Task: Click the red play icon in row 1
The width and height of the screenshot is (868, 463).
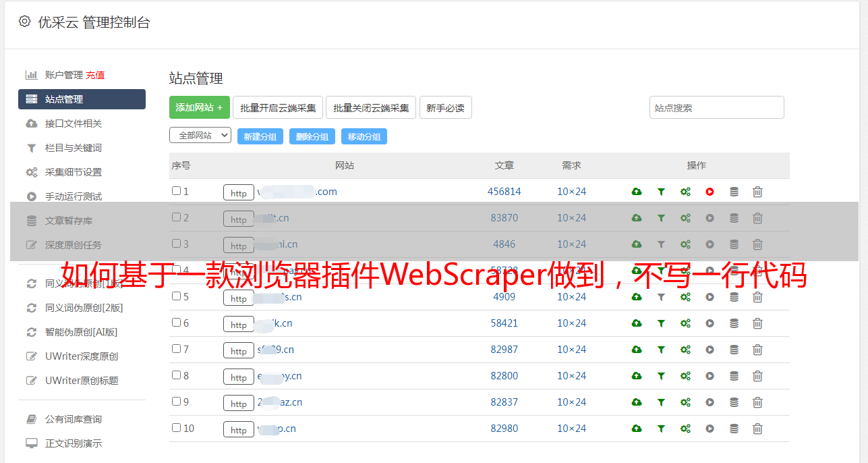Action: point(710,192)
